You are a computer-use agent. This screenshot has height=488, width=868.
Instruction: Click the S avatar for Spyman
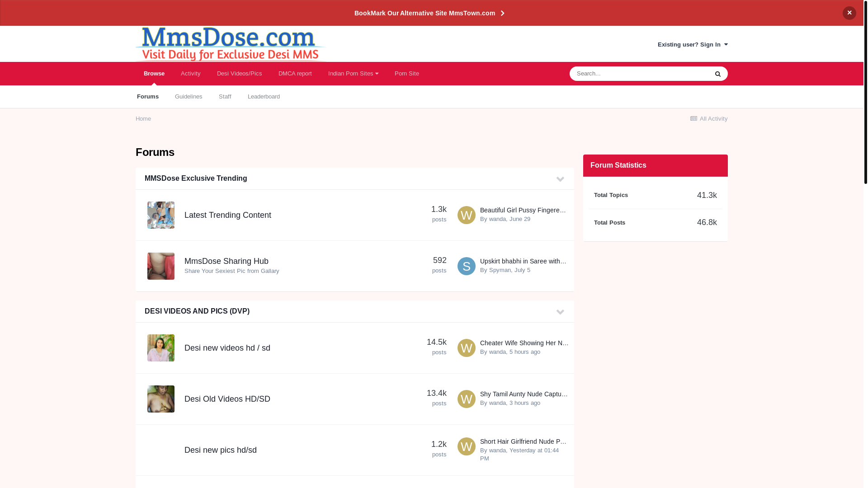click(467, 266)
